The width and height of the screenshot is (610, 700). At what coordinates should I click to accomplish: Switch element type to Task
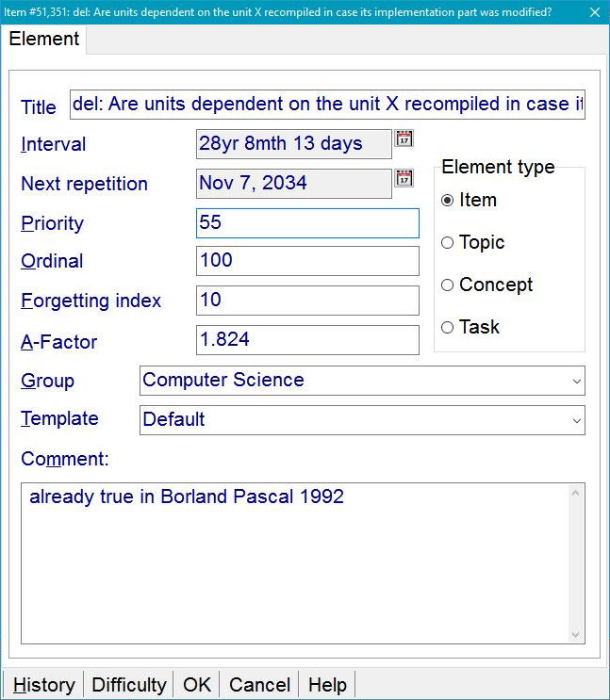pos(448,328)
